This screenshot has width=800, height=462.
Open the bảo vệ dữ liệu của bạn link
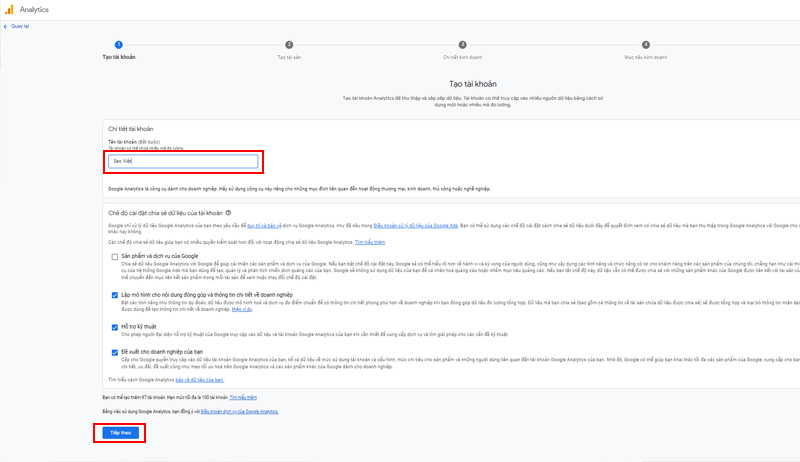[200, 380]
